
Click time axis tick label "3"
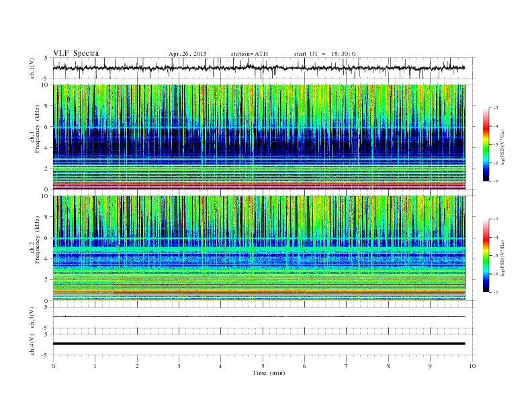179,366
